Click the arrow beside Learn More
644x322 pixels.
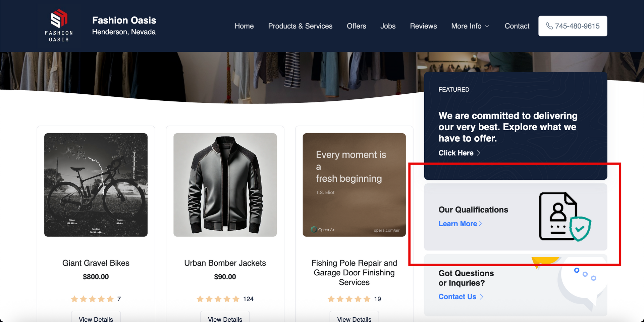click(481, 224)
